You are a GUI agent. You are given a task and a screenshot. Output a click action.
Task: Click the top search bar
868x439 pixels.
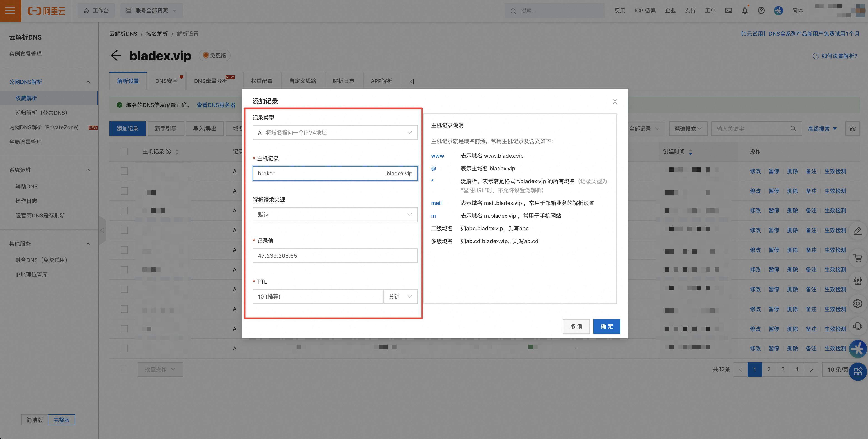coord(554,11)
